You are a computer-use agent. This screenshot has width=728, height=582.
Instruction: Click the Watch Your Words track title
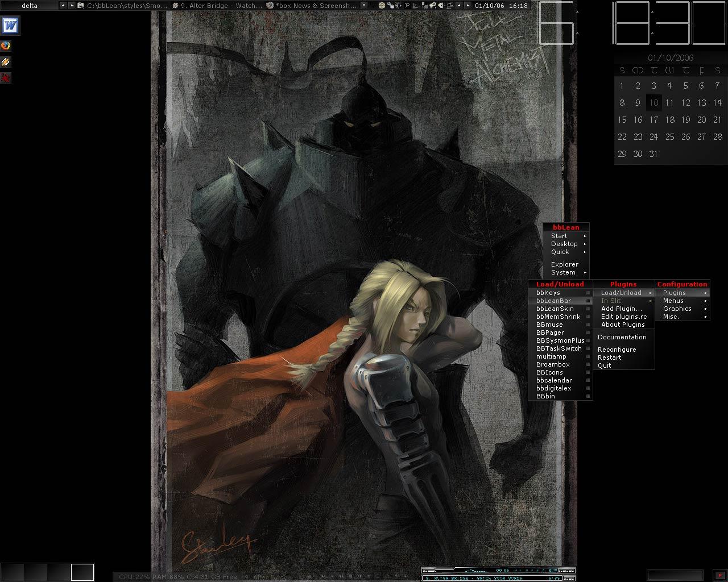[x=473, y=578]
